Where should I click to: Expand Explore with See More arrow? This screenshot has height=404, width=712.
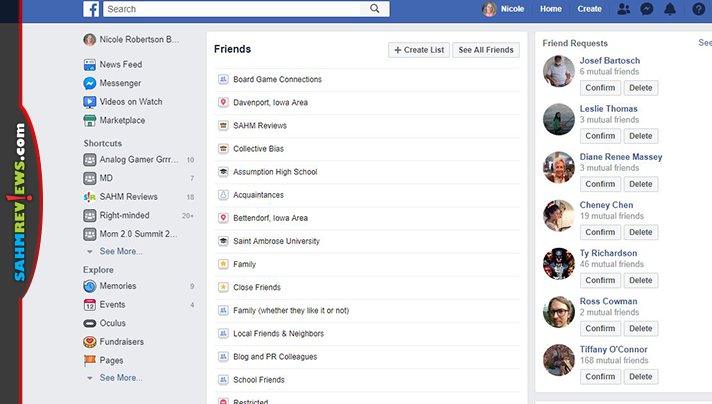click(89, 378)
